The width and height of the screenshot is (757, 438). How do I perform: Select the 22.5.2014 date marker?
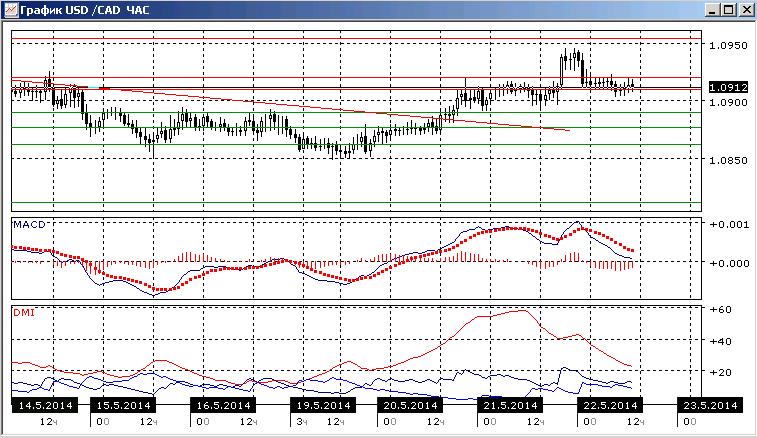tap(610, 405)
